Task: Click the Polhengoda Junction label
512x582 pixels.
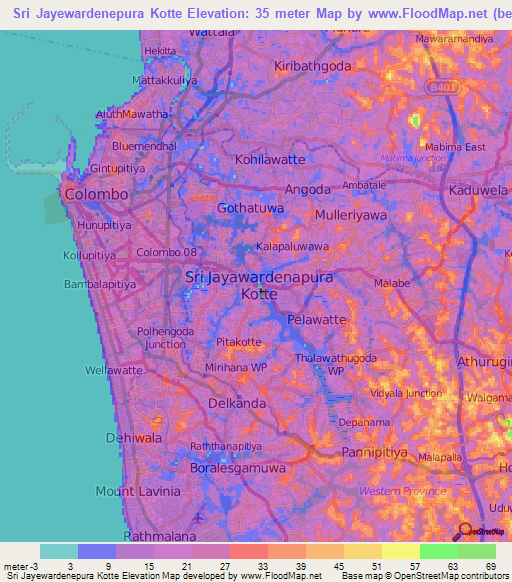Action: coord(165,338)
